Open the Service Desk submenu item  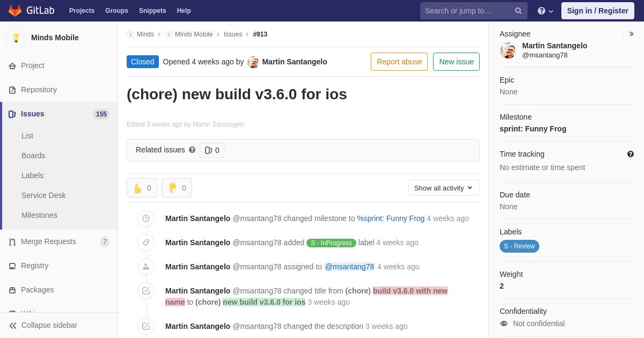pyautogui.click(x=43, y=195)
